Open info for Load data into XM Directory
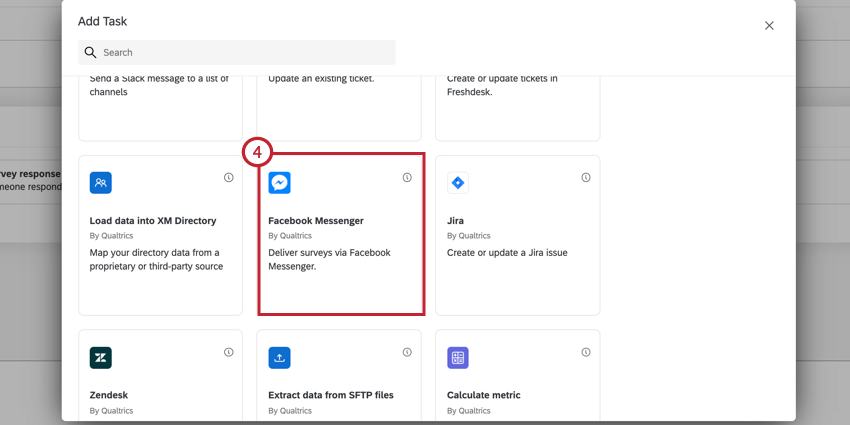This screenshot has width=850, height=425. [229, 177]
